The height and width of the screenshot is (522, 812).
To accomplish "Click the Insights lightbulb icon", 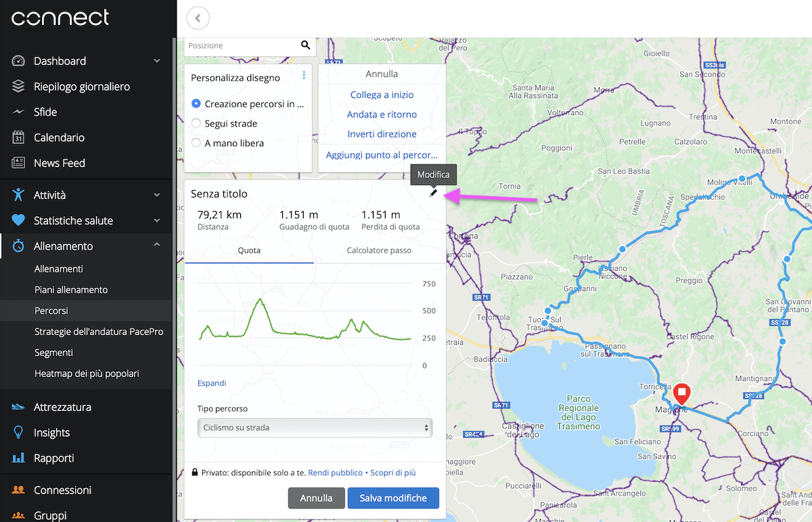I will click(18, 433).
